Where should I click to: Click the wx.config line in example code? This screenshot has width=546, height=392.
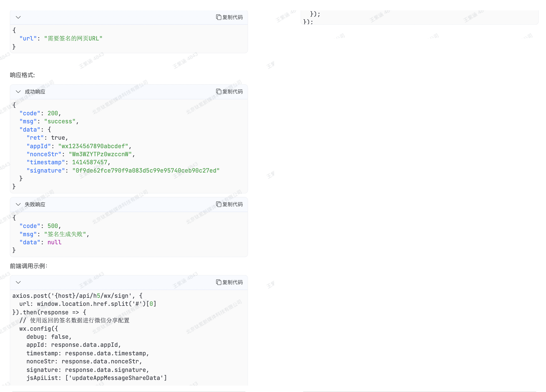point(39,329)
